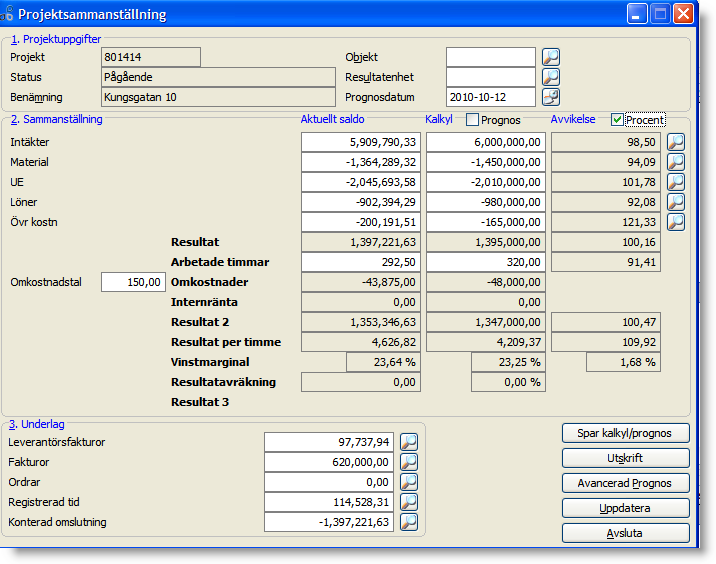Click the Prognosdatum field 2010-10-12
The image size is (716, 564).
[x=491, y=97]
